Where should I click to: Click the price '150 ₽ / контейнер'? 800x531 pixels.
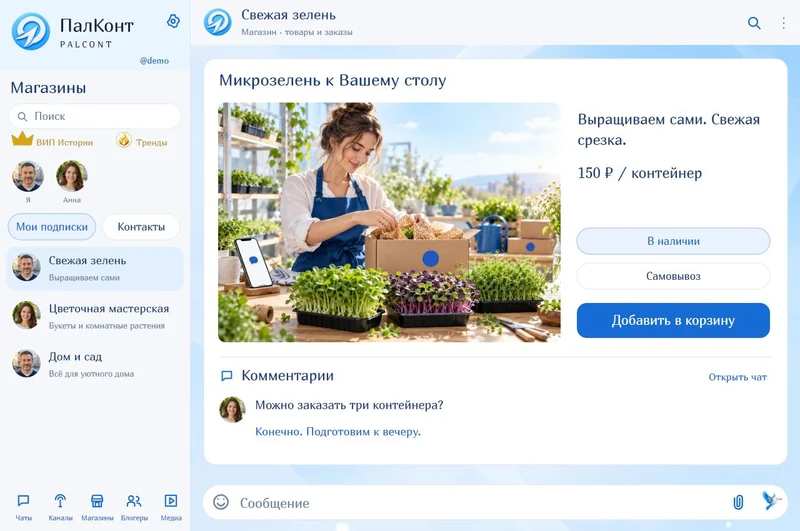click(x=640, y=173)
